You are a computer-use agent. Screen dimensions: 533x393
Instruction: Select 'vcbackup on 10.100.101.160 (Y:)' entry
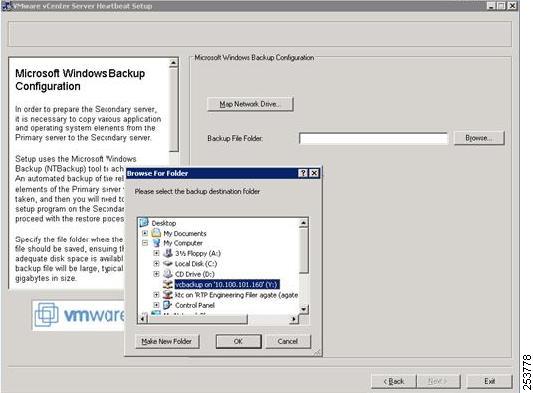(x=227, y=284)
